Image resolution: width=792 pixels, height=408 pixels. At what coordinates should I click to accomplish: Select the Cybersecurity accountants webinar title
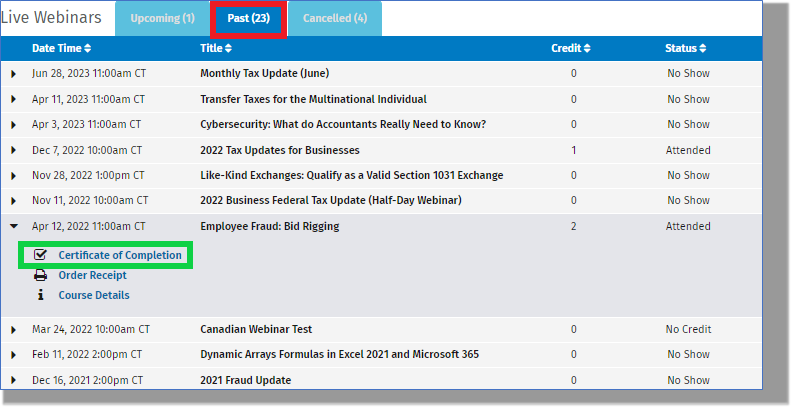click(x=343, y=124)
